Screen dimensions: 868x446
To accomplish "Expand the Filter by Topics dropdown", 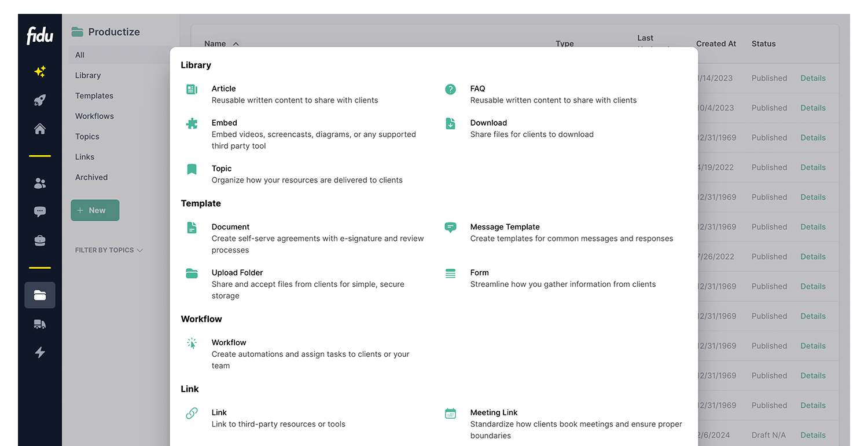I will click(109, 250).
